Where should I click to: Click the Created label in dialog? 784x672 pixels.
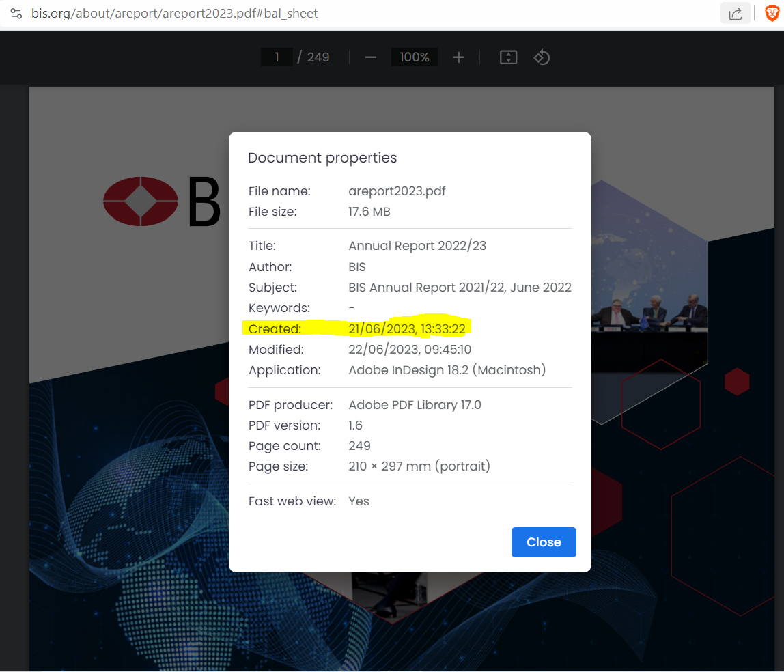(275, 329)
